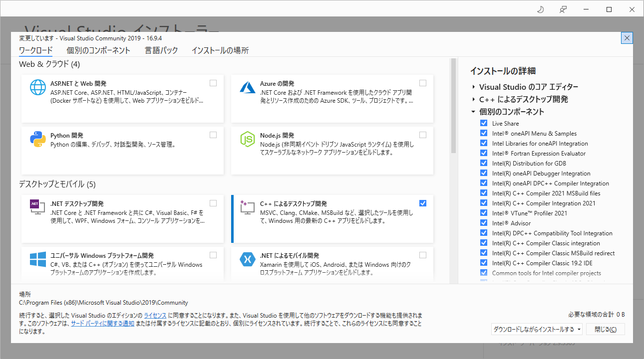The width and height of the screenshot is (644, 359).
Task: Open the install mode dropdown arrow
Action: 579,329
